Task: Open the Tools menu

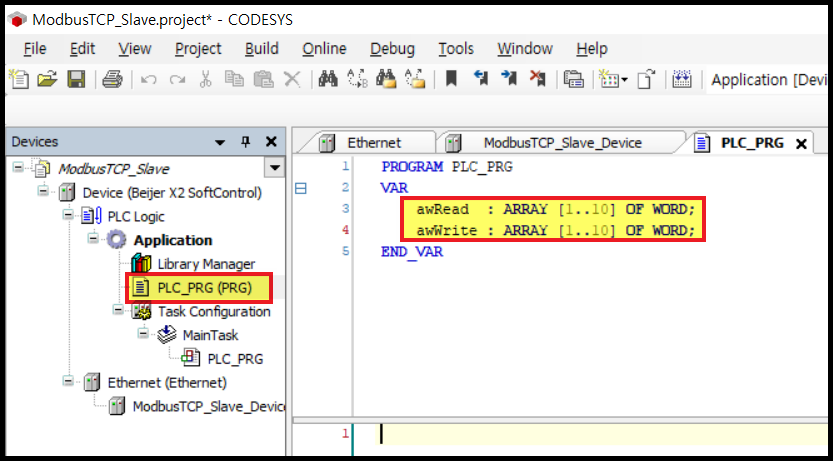Action: [456, 49]
